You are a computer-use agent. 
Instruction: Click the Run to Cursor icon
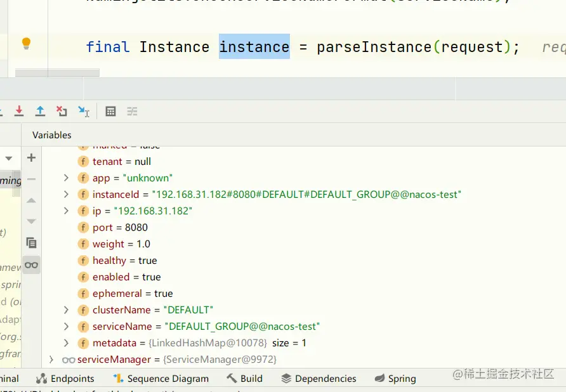pyautogui.click(x=83, y=112)
